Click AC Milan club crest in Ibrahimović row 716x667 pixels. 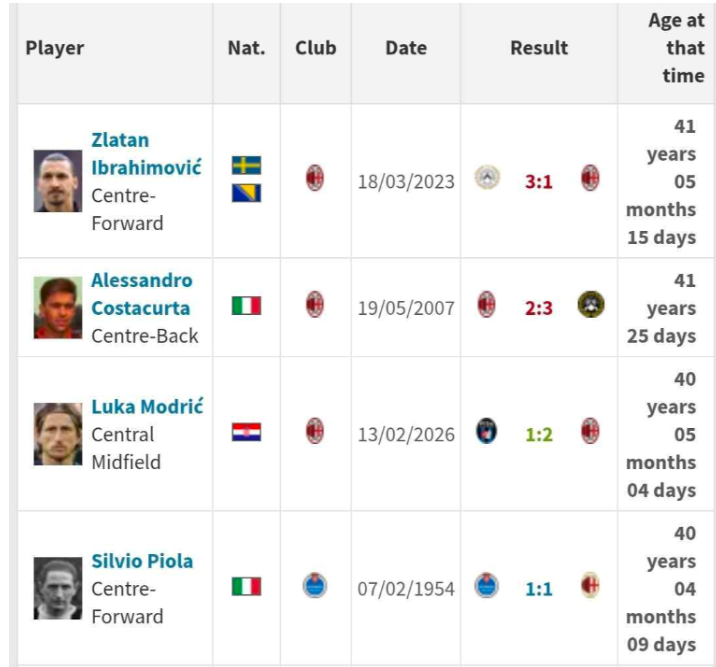click(315, 180)
